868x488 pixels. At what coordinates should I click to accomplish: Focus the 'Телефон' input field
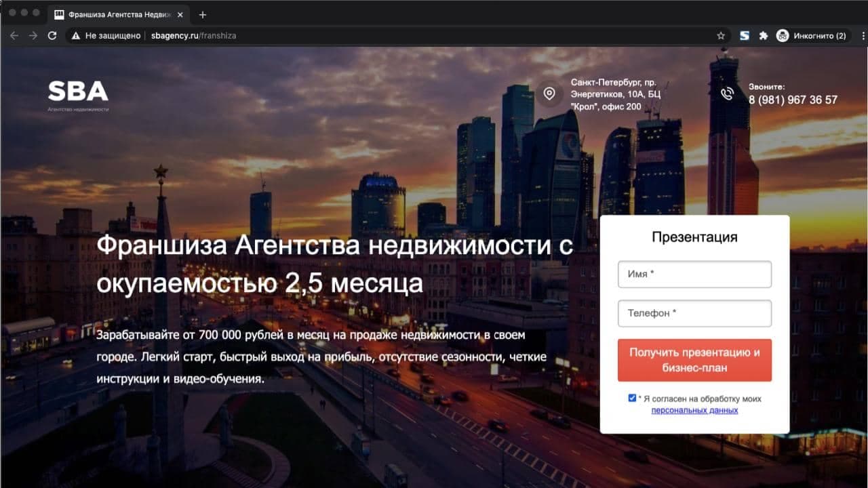pos(694,313)
